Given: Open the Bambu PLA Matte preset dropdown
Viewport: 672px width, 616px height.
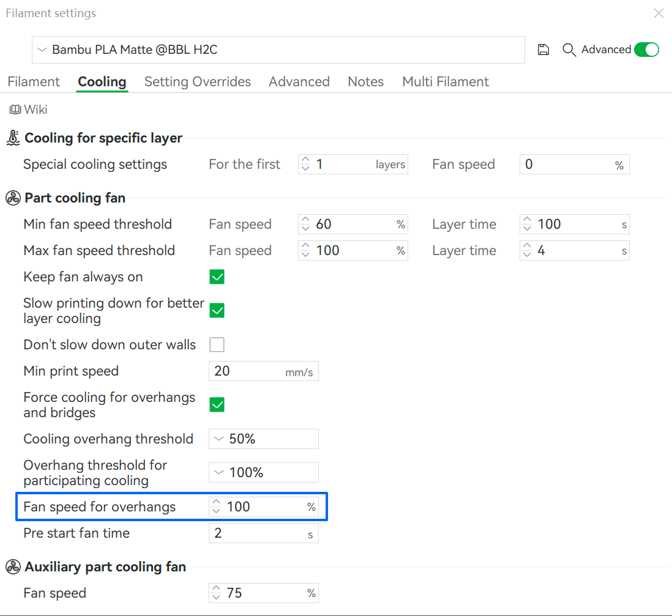Looking at the screenshot, I should pos(278,50).
